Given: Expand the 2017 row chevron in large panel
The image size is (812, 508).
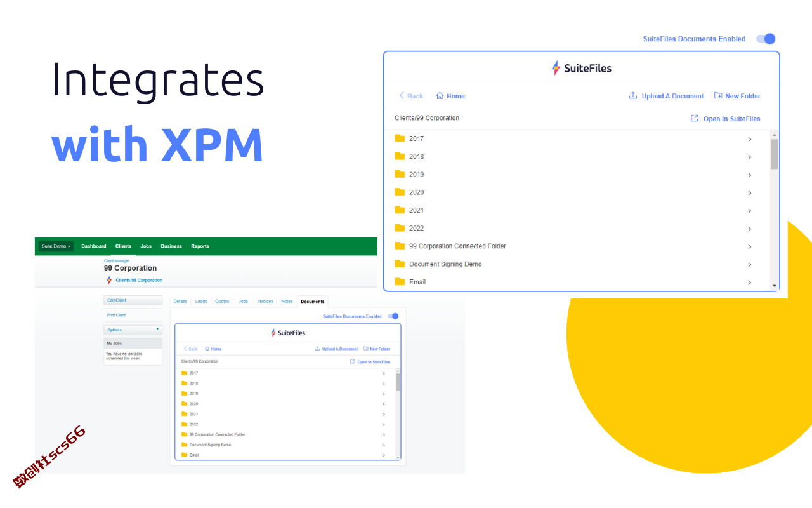Looking at the screenshot, I should 750,139.
